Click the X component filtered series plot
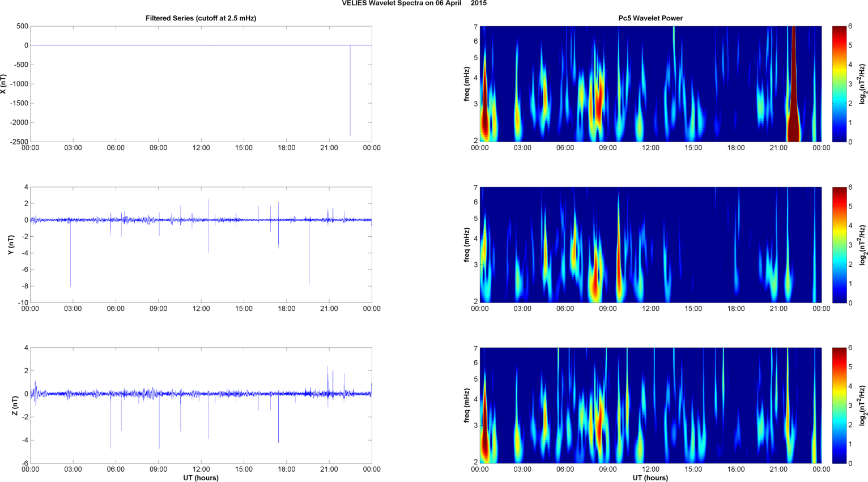 pos(201,84)
